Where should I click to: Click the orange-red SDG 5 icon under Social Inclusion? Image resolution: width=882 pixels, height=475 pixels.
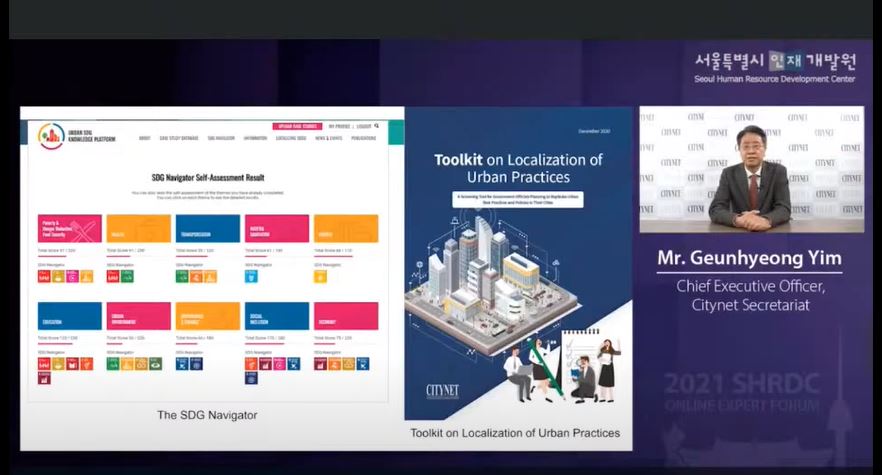251,364
